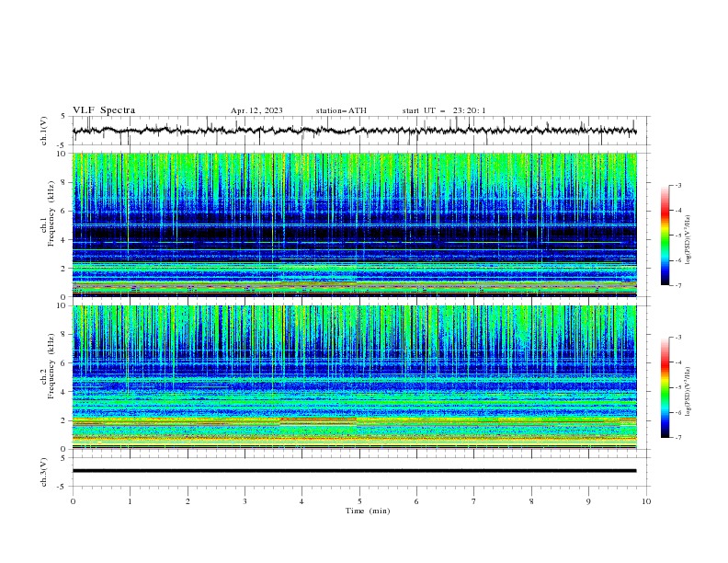Click time axis tick label "9"

(588, 501)
